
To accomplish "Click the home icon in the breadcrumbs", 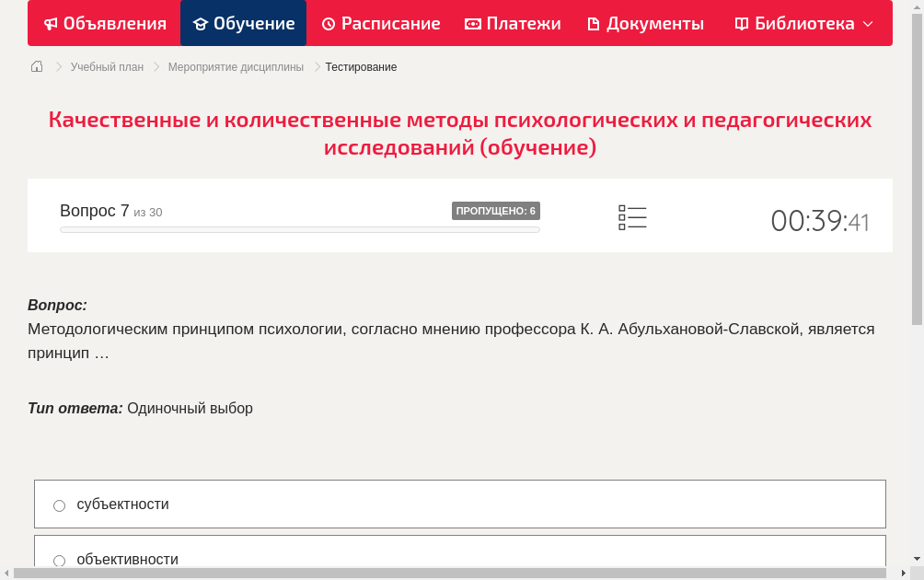I will pyautogui.click(x=36, y=66).
